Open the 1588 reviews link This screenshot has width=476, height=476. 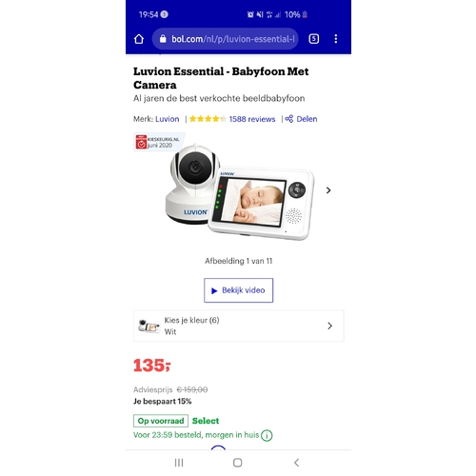[252, 119]
